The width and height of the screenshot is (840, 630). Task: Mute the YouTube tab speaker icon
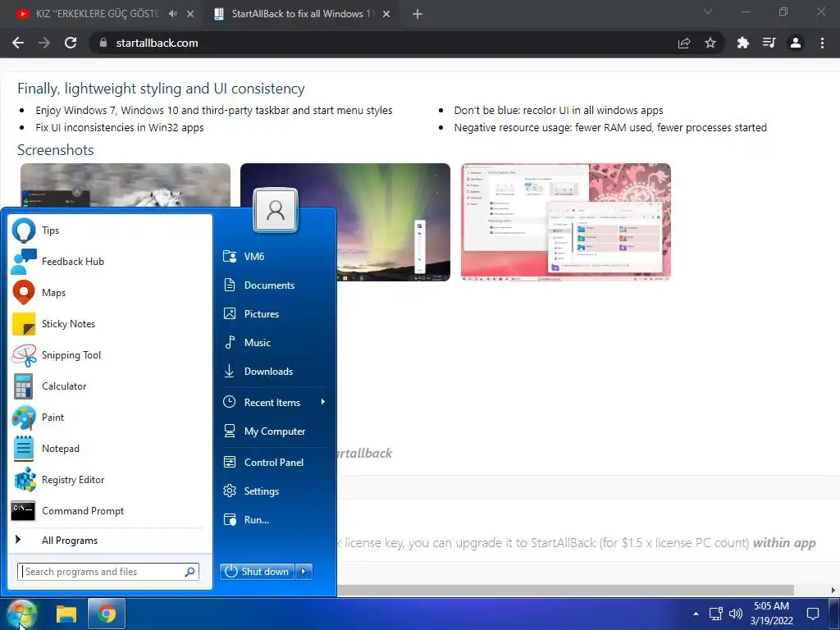[172, 14]
